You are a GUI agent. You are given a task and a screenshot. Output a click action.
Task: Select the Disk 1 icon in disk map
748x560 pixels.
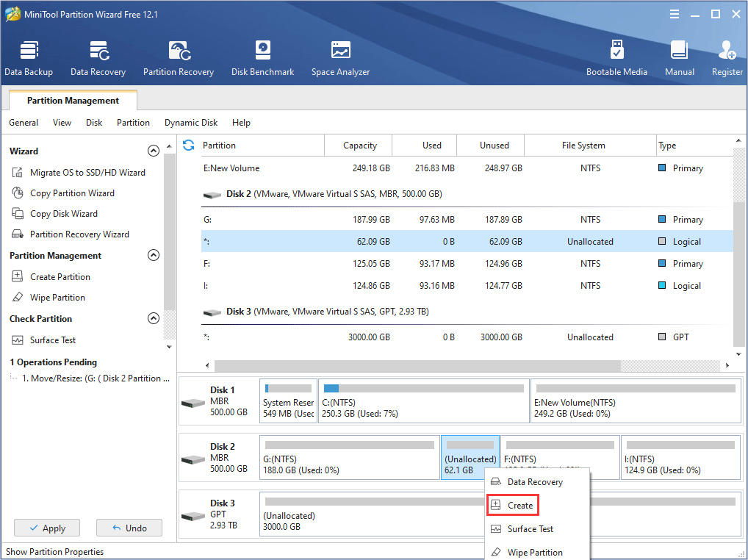point(193,403)
